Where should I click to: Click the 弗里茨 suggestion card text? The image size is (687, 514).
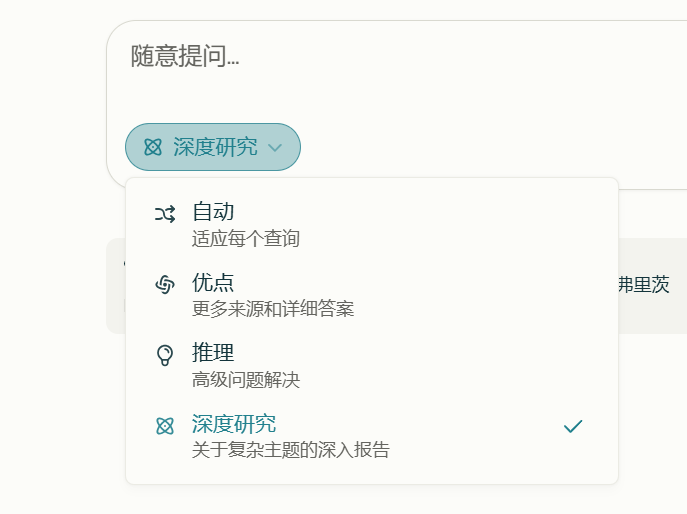(644, 285)
